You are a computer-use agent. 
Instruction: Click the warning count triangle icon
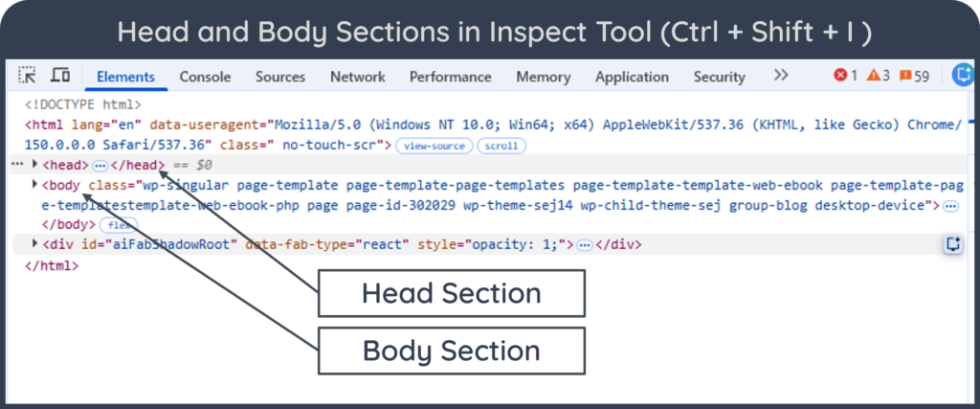(x=874, y=76)
